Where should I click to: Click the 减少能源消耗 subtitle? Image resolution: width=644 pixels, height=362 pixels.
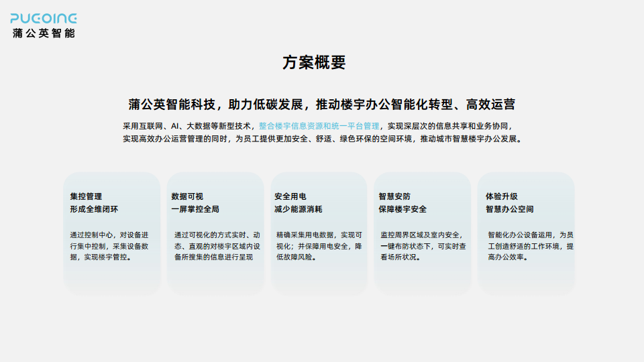pos(298,209)
